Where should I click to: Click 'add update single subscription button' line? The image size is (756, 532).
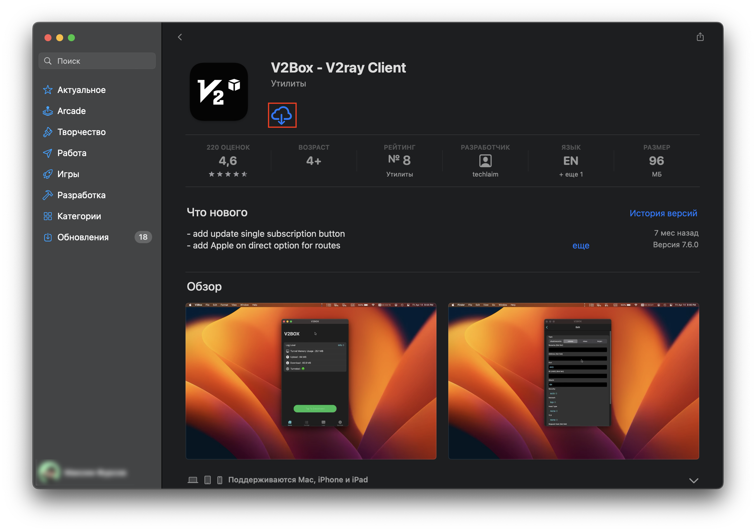click(x=266, y=234)
